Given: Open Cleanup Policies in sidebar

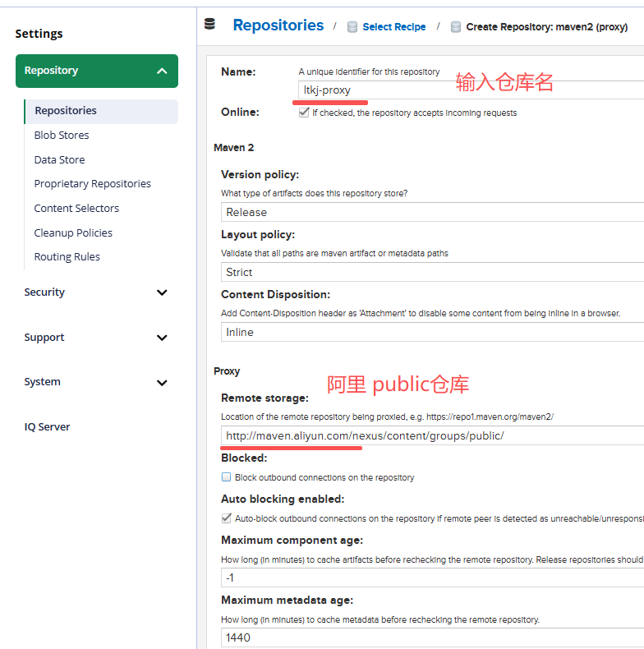Looking at the screenshot, I should click(73, 233).
